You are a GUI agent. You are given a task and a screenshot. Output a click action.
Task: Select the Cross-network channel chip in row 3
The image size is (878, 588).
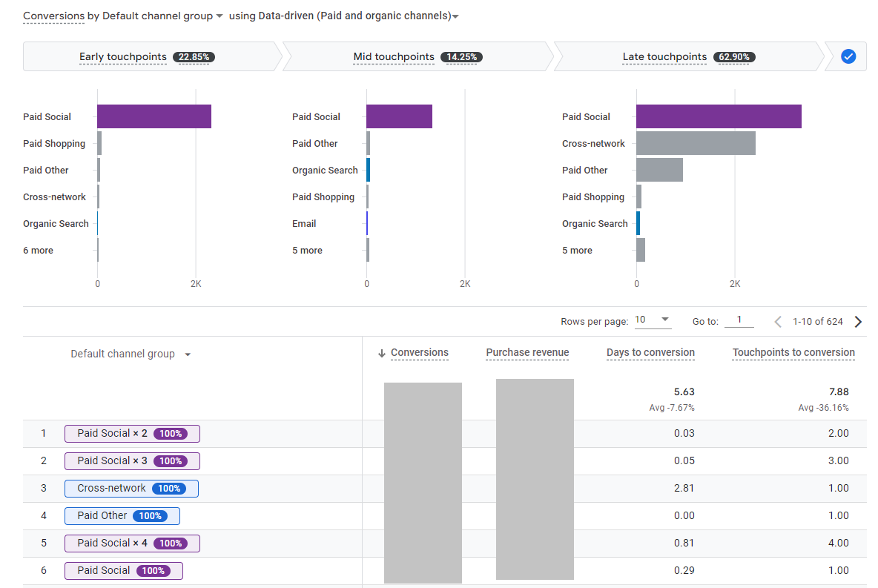tap(131, 488)
